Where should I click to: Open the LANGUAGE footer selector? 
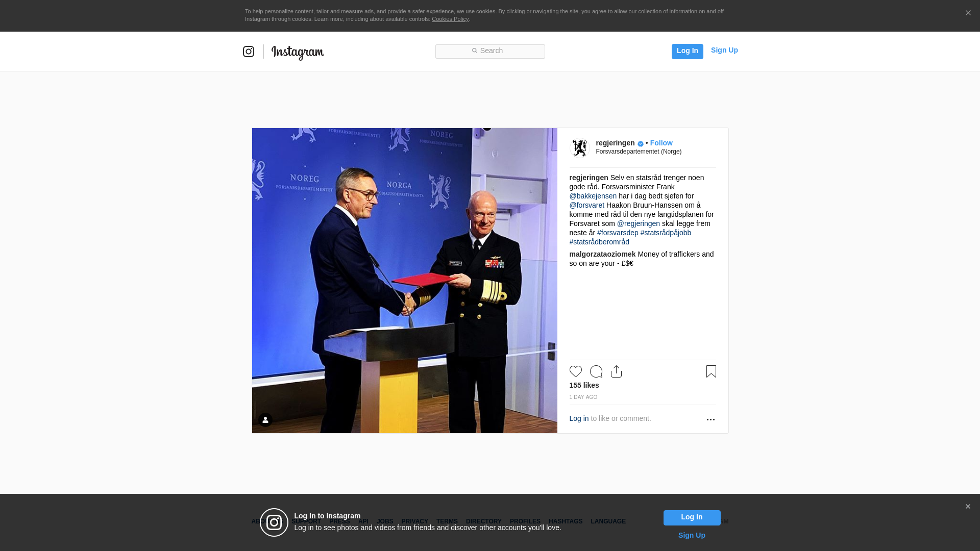608,521
